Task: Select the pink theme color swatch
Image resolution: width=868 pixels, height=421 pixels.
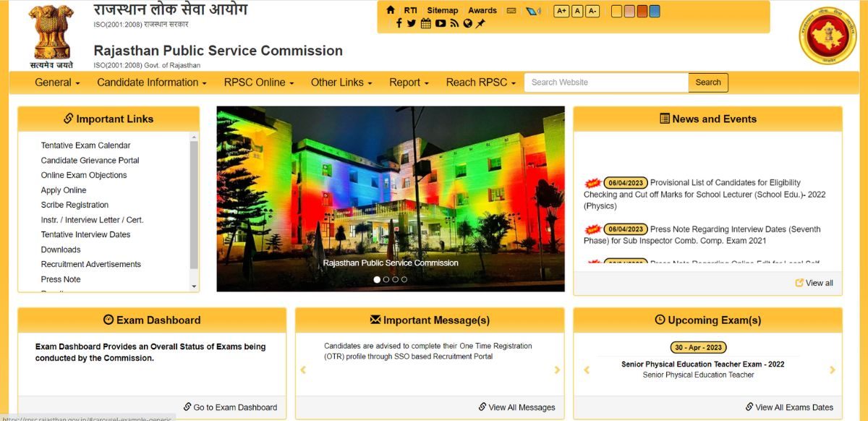Action: pos(629,11)
